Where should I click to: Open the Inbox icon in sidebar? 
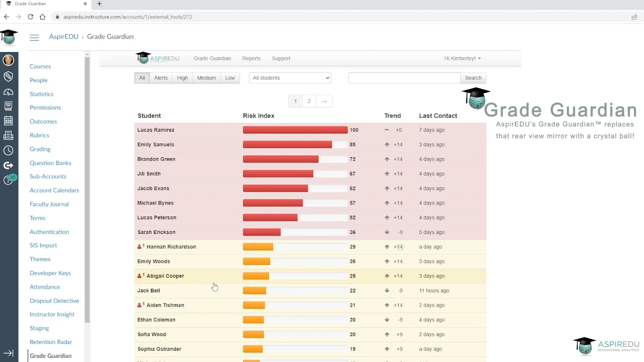click(9, 135)
